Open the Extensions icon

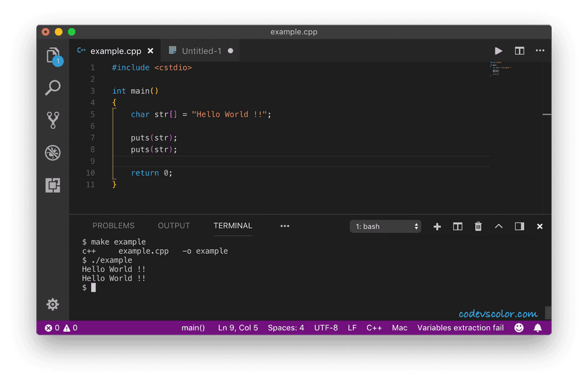[52, 185]
